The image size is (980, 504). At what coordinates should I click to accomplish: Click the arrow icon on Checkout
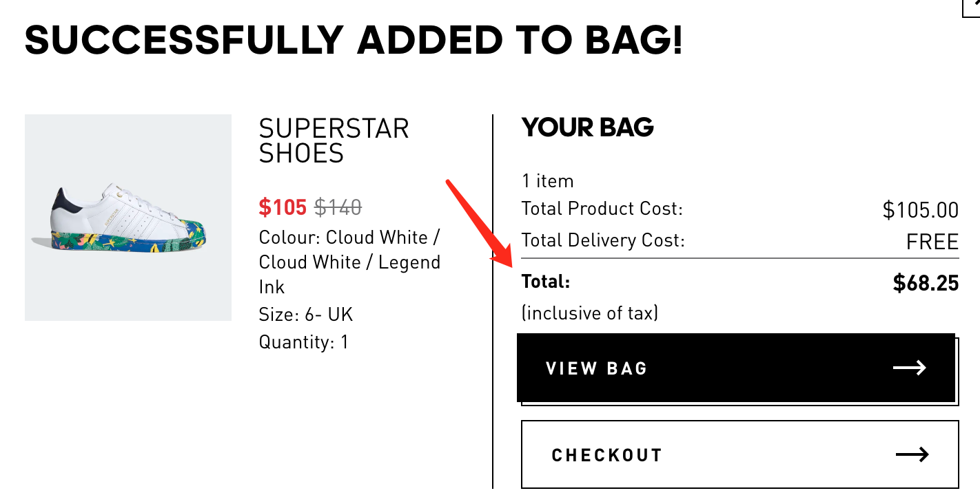(912, 454)
